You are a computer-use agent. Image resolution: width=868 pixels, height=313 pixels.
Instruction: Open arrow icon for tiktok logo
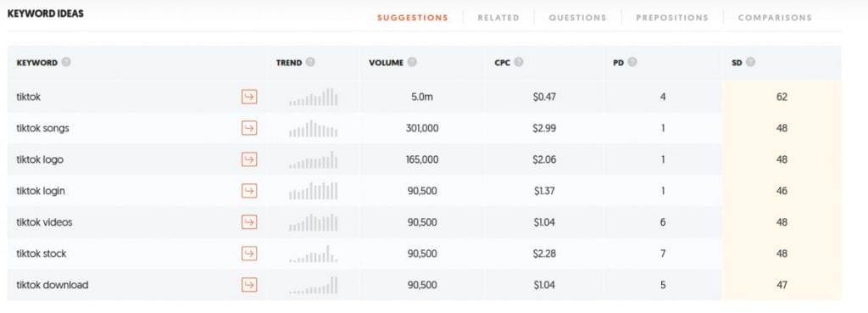(250, 159)
